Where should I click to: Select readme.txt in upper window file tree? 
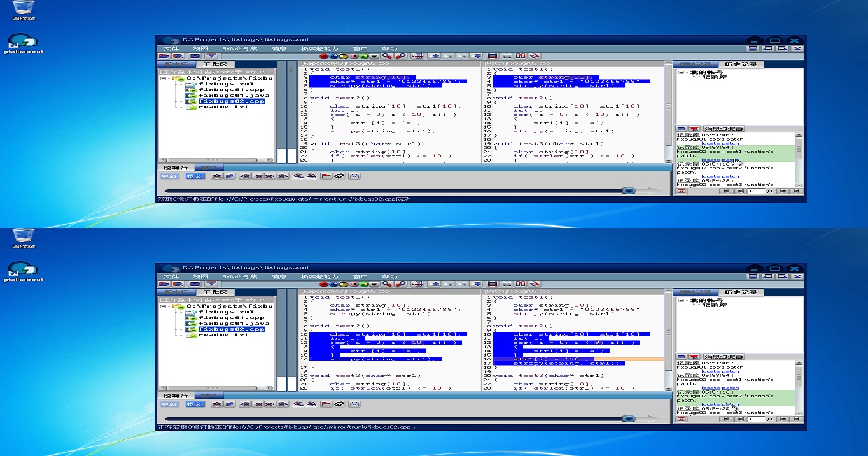pyautogui.click(x=224, y=107)
